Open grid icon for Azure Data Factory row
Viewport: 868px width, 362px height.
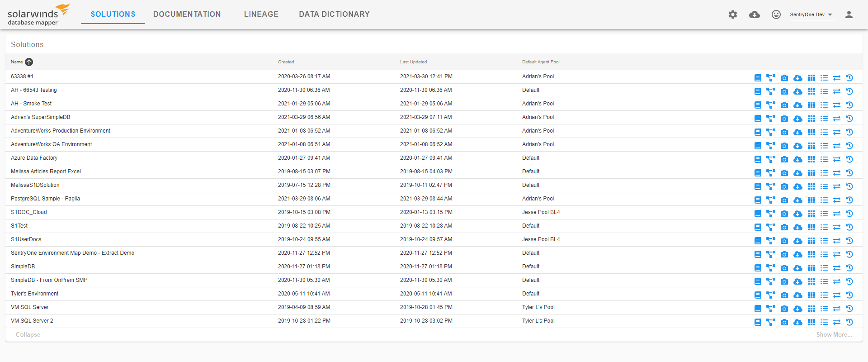pyautogui.click(x=811, y=159)
